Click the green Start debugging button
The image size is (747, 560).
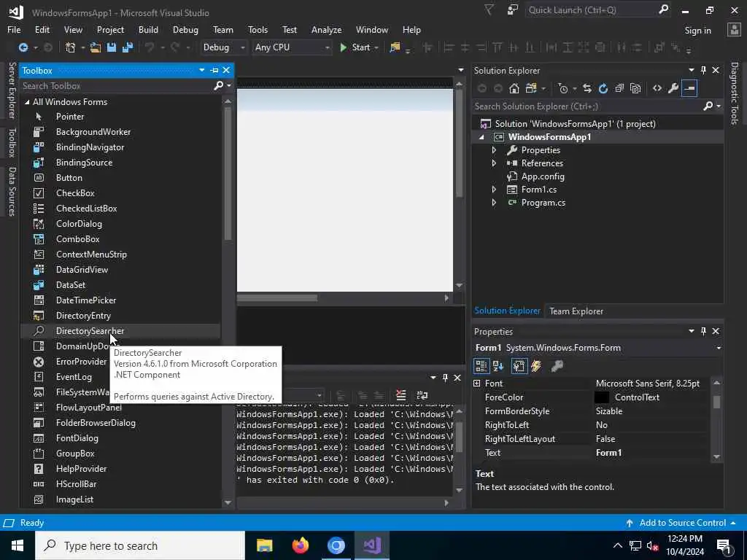point(355,47)
